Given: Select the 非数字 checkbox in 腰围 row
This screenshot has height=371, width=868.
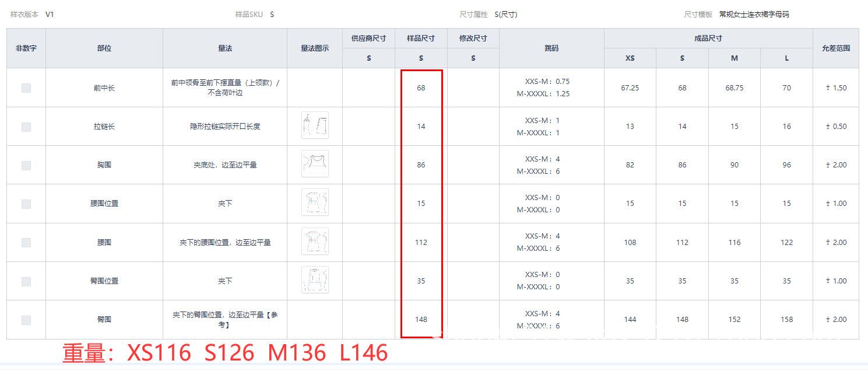Looking at the screenshot, I should click(x=26, y=242).
